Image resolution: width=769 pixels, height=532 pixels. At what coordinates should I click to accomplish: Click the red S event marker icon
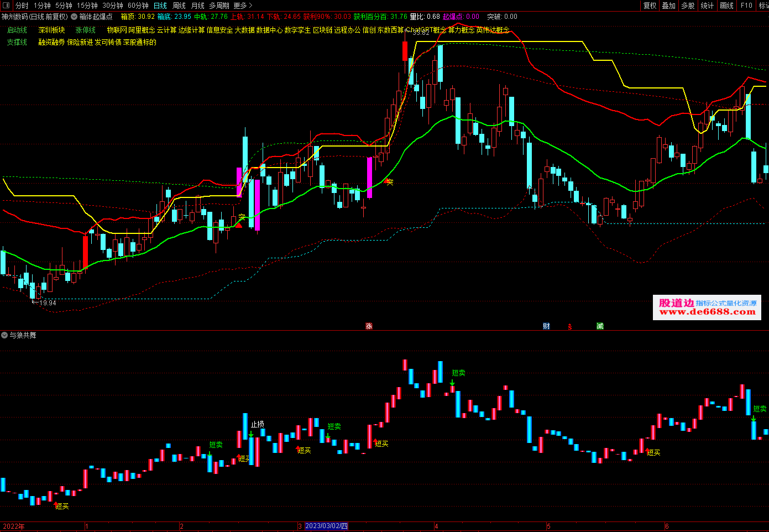click(570, 327)
